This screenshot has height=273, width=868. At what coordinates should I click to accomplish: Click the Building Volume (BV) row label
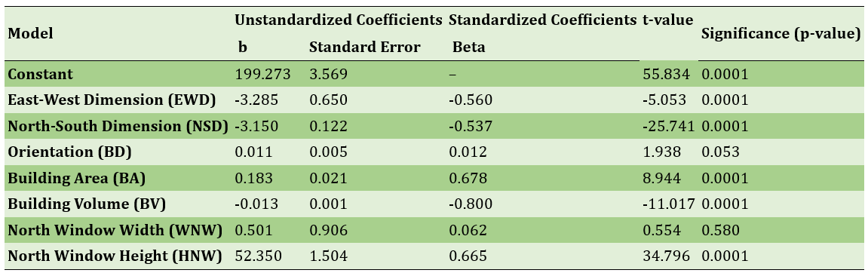(x=87, y=204)
